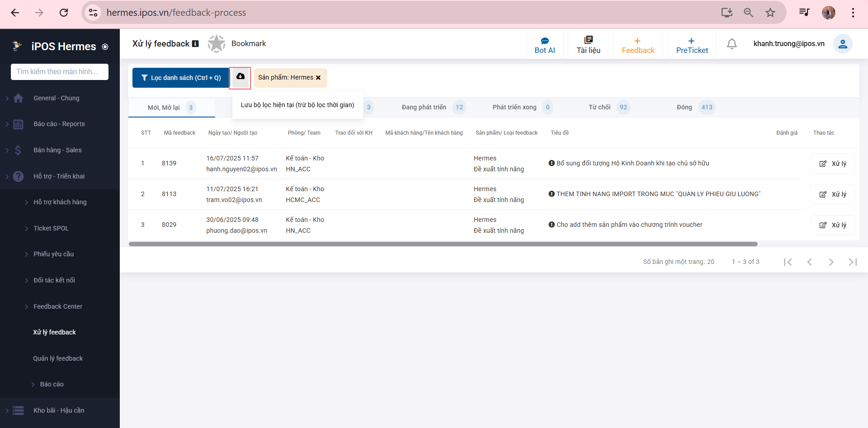Open the media control icon in Chrome toolbar
Screen dimensions: 868x428
pos(804,13)
